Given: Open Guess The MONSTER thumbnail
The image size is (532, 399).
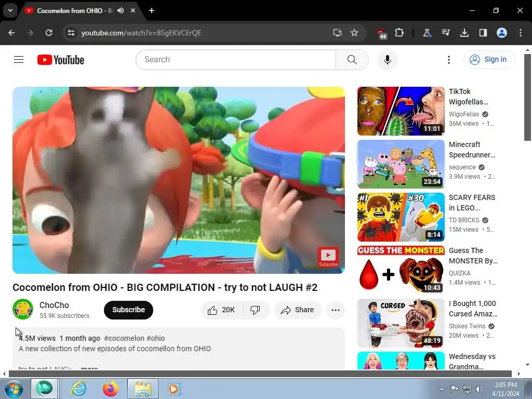Looking at the screenshot, I should (x=401, y=270).
